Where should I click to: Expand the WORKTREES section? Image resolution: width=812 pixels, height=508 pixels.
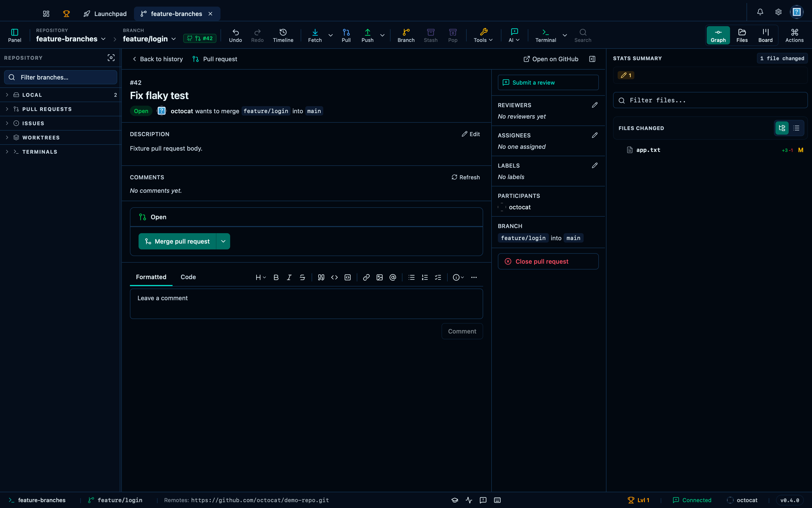coord(60,137)
